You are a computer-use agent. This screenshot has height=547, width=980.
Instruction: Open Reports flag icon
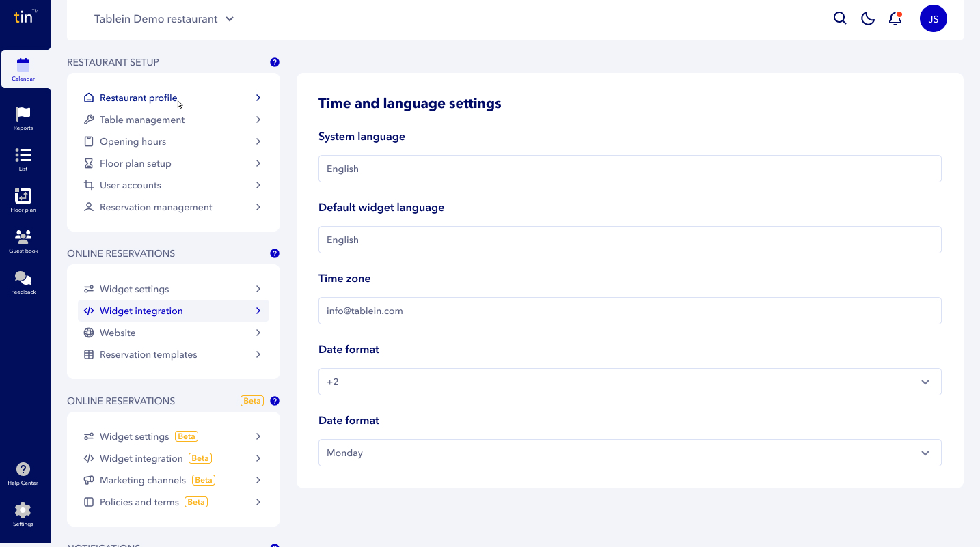(x=23, y=114)
